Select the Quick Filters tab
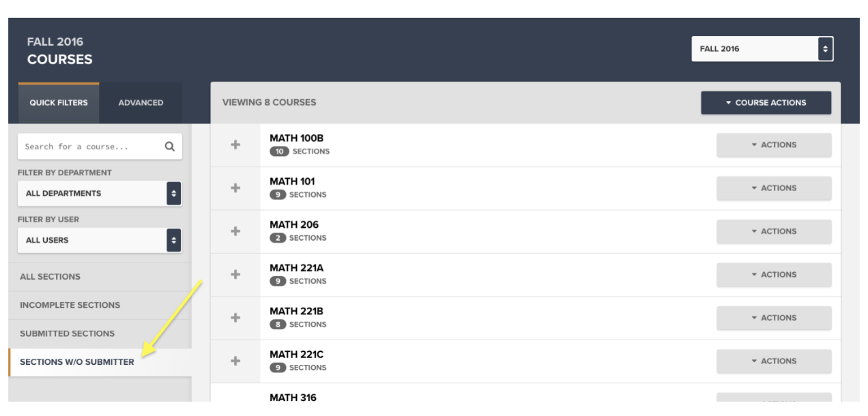 tap(59, 103)
